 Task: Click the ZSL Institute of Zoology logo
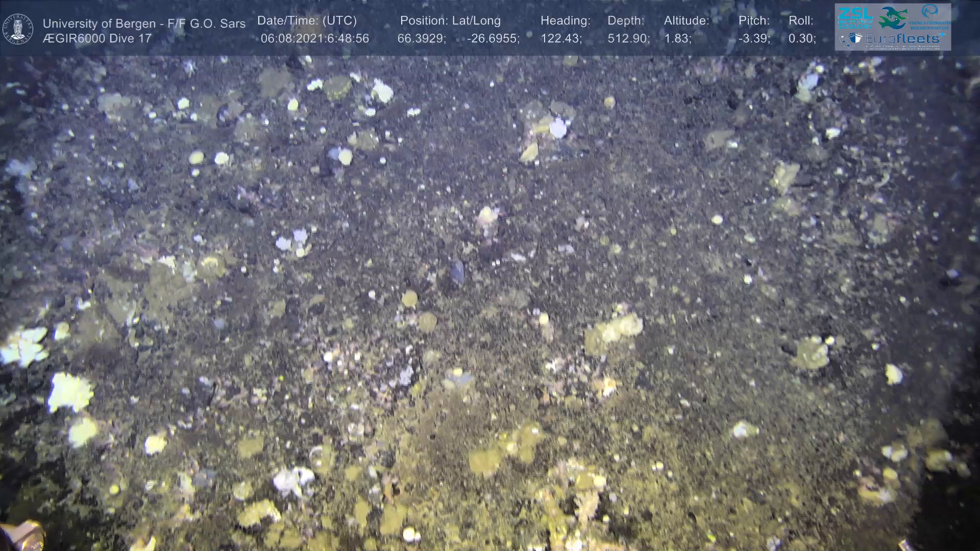click(854, 17)
